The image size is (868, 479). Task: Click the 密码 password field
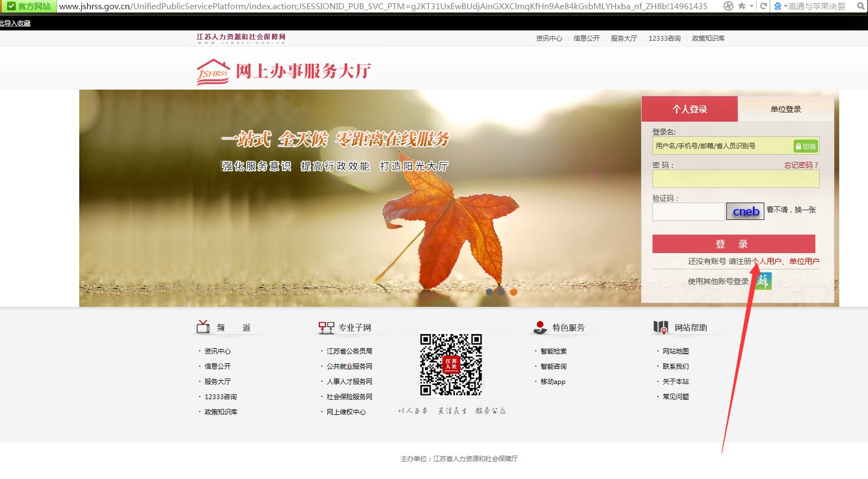pyautogui.click(x=736, y=179)
